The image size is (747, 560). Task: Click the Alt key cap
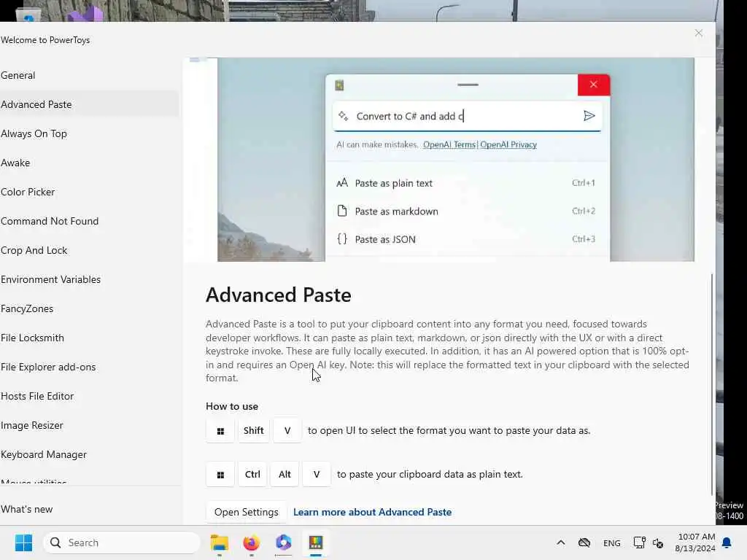pos(285,475)
